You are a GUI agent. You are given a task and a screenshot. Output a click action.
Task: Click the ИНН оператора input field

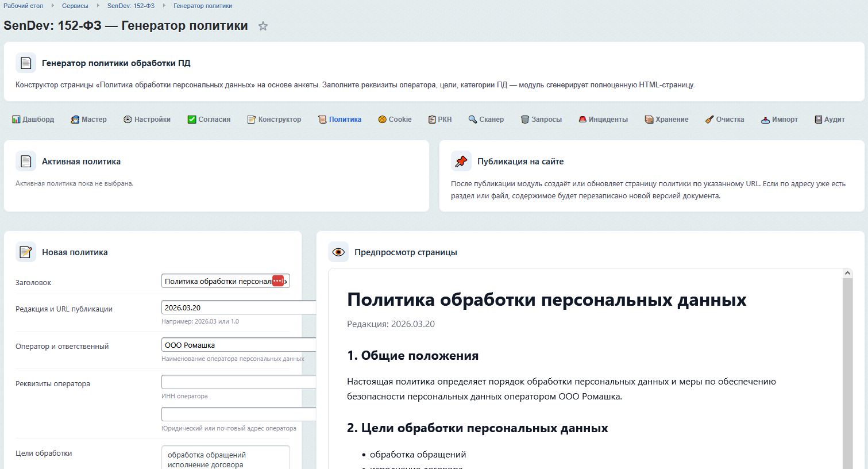coord(238,382)
